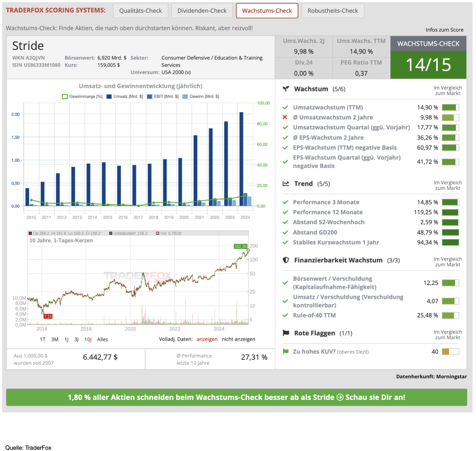Click the 14/15 Wachstums-Check score box
The image size is (476, 451).
[x=428, y=65]
